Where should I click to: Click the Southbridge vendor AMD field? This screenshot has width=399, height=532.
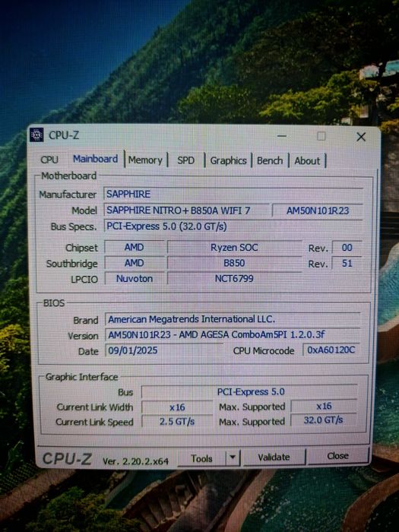(135, 263)
